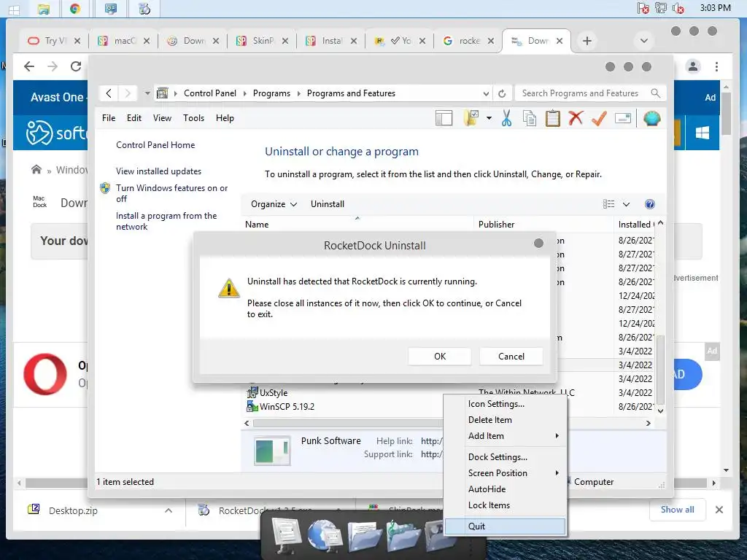Open the File menu
The height and width of the screenshot is (560, 747).
tap(109, 118)
